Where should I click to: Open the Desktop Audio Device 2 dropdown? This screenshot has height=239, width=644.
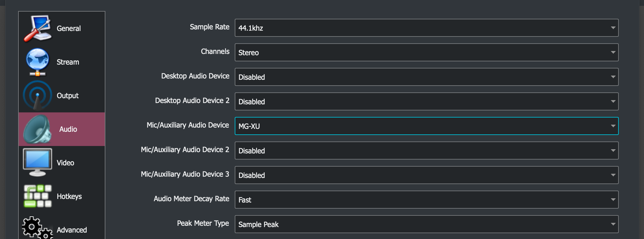pyautogui.click(x=426, y=101)
